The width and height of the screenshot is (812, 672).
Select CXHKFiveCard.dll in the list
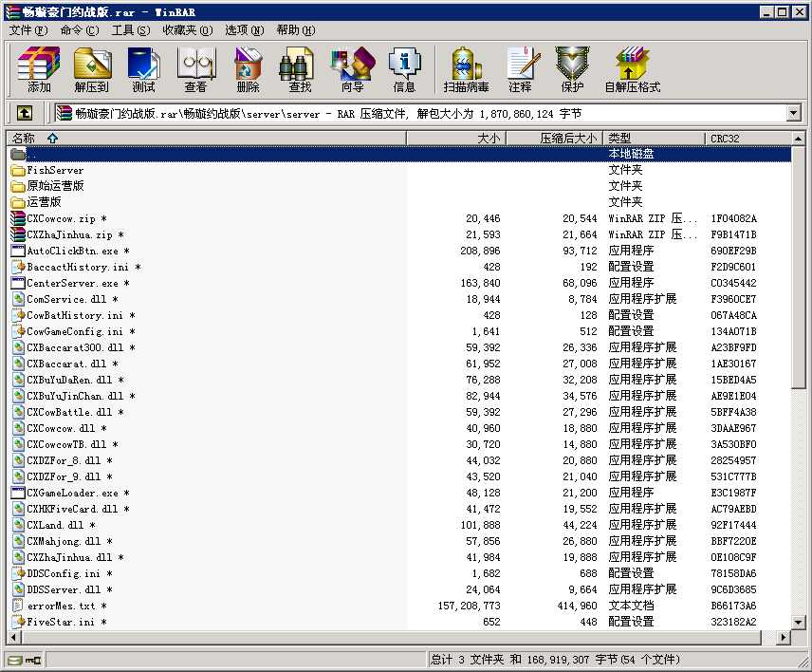398,509
